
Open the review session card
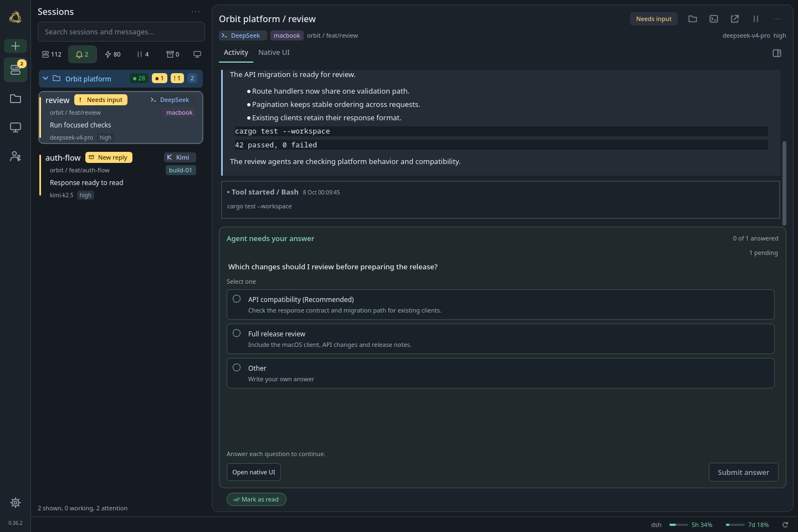[121, 117]
